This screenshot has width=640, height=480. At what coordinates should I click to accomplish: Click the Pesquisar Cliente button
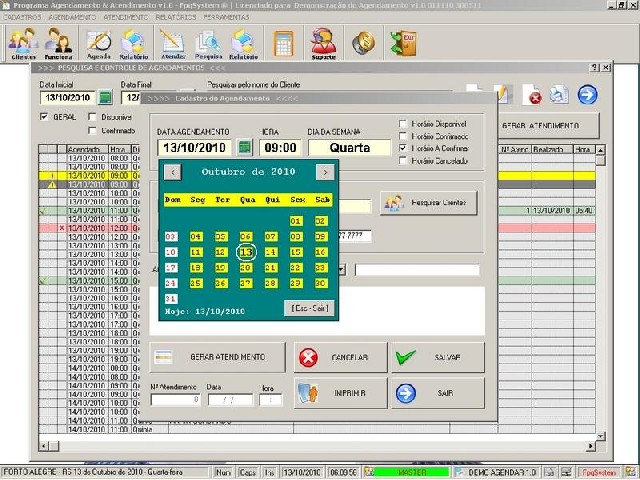[429, 202]
